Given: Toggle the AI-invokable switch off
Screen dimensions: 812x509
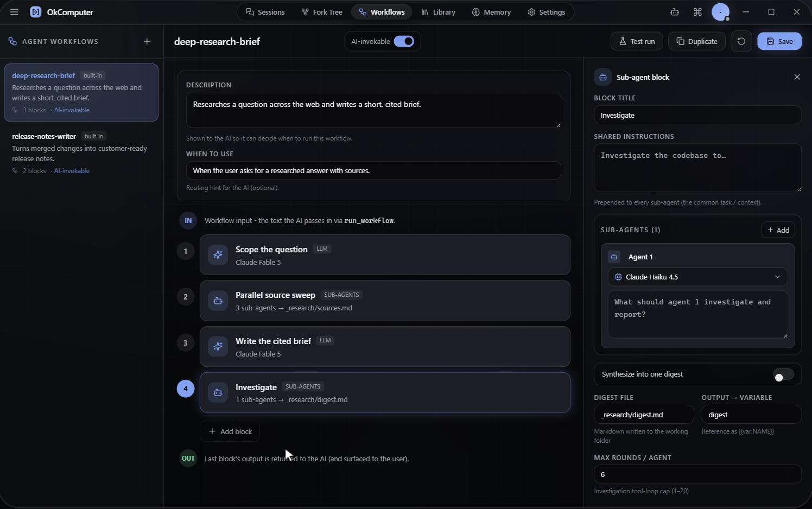Looking at the screenshot, I should [x=404, y=41].
